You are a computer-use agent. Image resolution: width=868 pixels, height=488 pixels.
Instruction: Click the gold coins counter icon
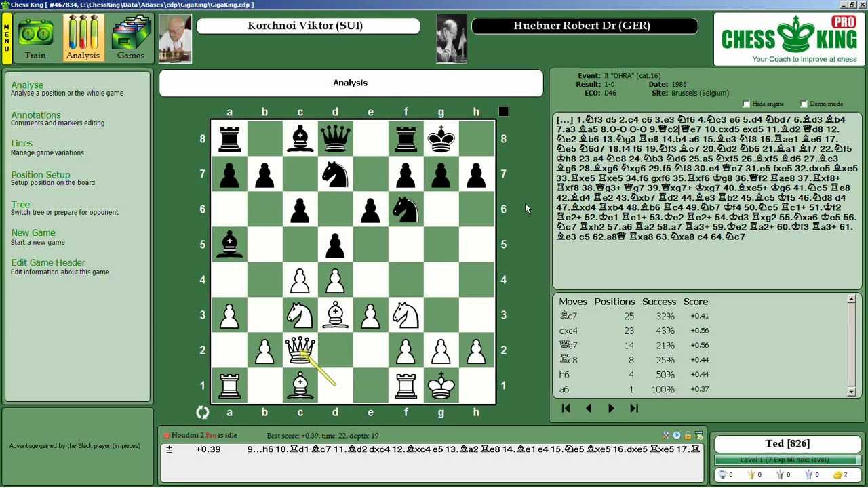(x=838, y=474)
